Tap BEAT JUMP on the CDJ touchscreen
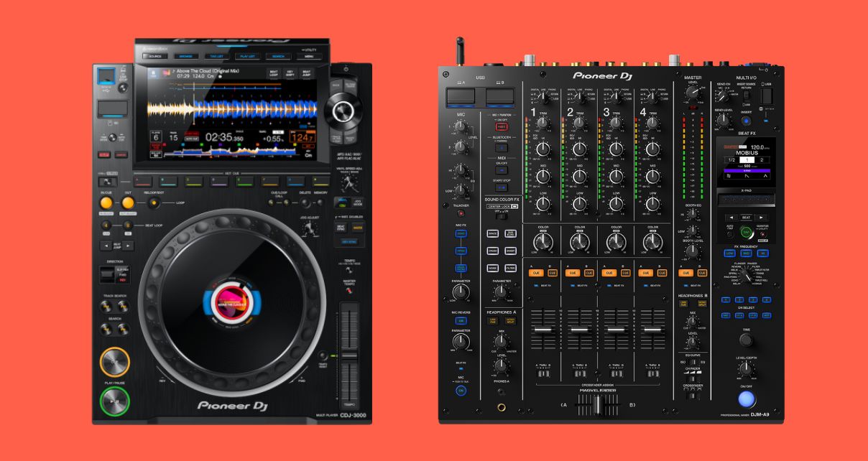868x461 pixels. coord(306,73)
